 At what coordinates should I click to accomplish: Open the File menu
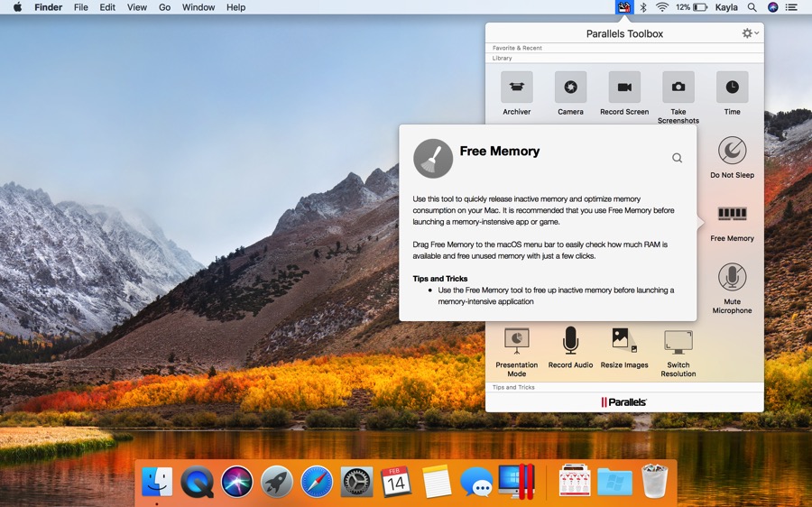(81, 7)
